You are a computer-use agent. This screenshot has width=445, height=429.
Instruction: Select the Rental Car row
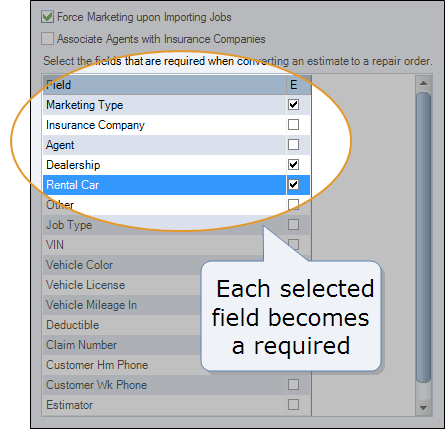(x=177, y=185)
